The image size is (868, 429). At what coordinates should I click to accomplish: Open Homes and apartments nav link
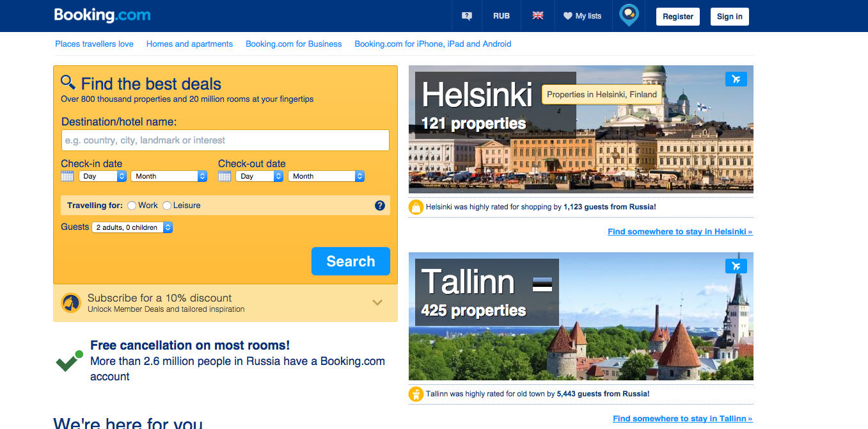[189, 44]
